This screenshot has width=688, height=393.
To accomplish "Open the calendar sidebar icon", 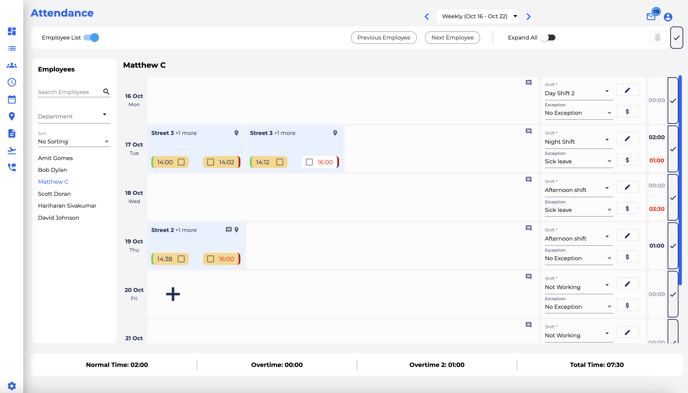I will pos(12,99).
